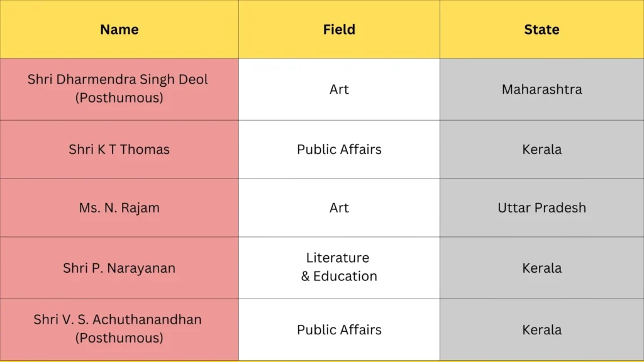Image resolution: width=644 pixels, height=362 pixels.
Task: Click Kerala in the K T Thomas row
Action: (x=541, y=150)
